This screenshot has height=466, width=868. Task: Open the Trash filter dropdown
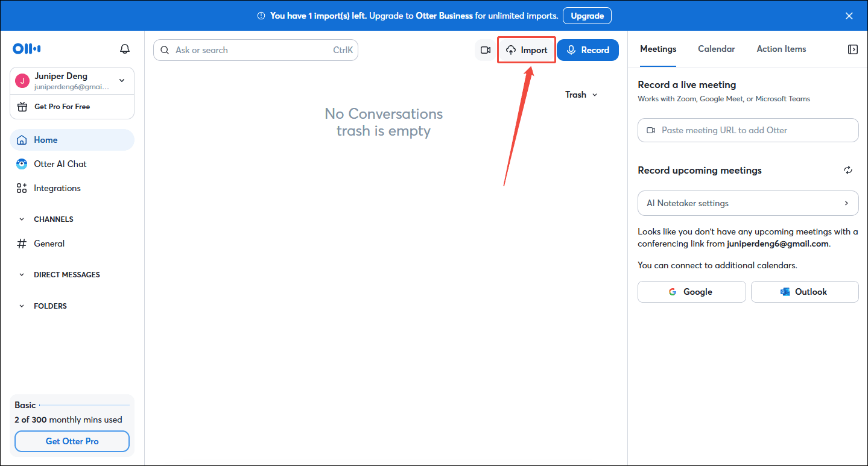581,95
